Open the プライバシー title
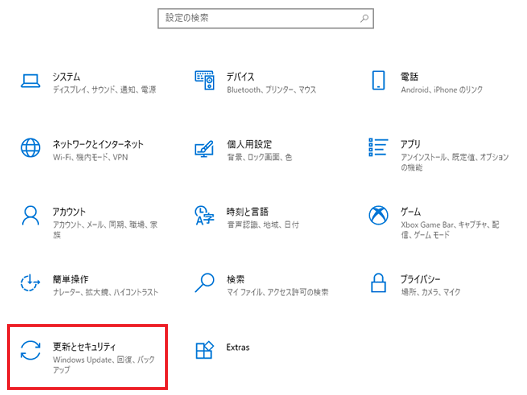This screenshot has width=527, height=395. coord(420,279)
